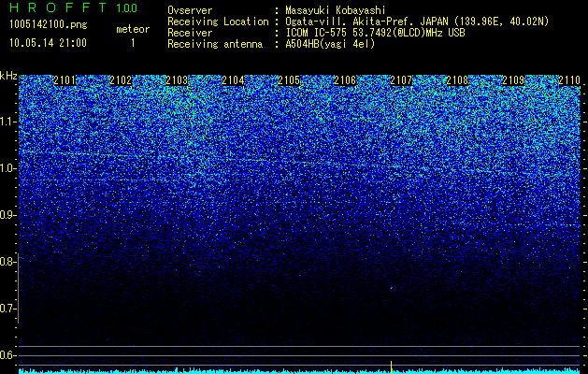Screen dimensions: 588x374
Task: Click the A504HB(yagi 4el) antenna text
Action: click(x=330, y=44)
